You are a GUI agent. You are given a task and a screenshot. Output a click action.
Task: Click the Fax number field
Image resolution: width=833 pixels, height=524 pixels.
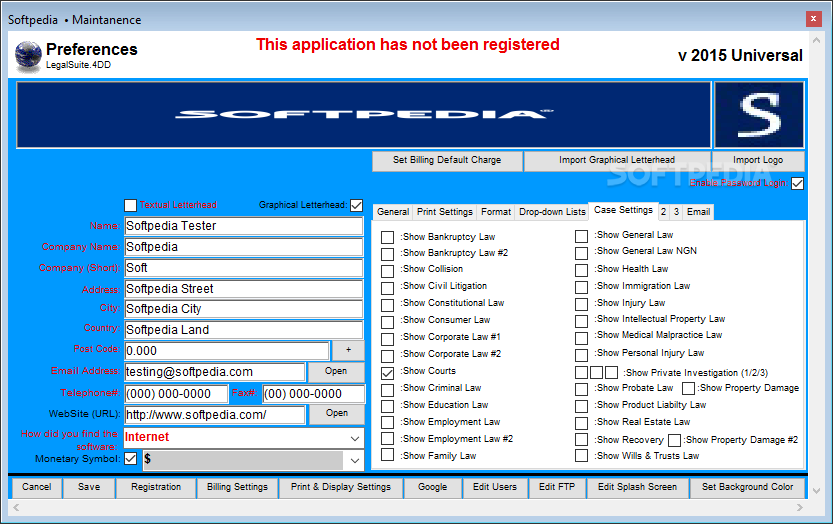[314, 394]
